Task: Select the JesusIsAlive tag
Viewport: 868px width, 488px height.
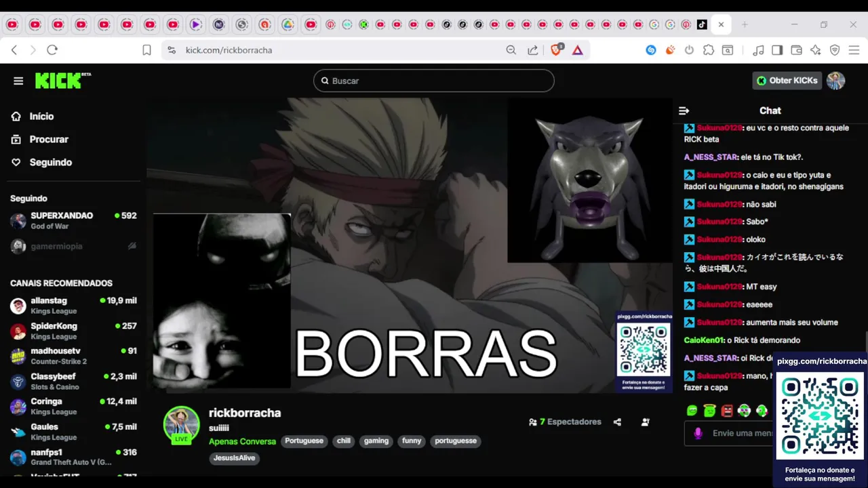Action: tap(234, 458)
